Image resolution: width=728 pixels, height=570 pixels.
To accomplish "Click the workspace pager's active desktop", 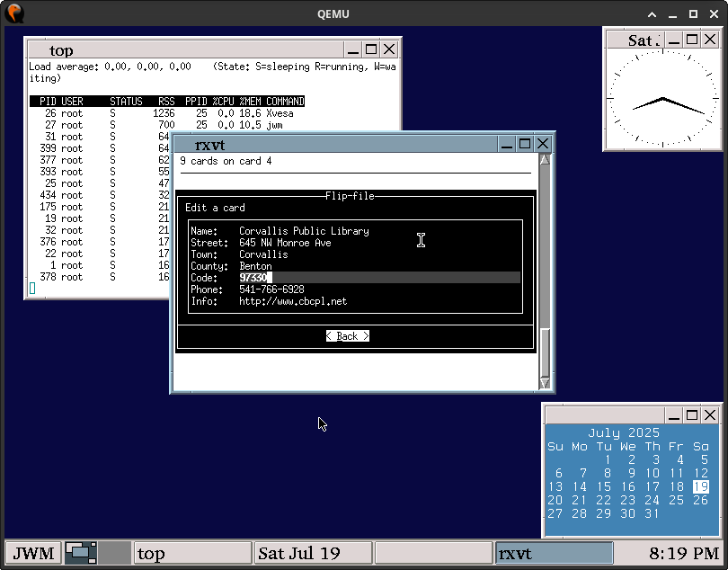I will [81, 553].
